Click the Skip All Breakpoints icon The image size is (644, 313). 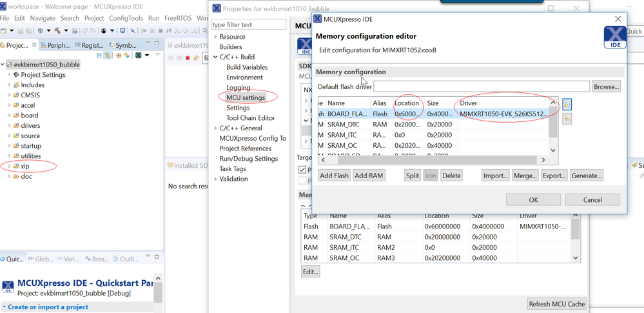point(133,30)
